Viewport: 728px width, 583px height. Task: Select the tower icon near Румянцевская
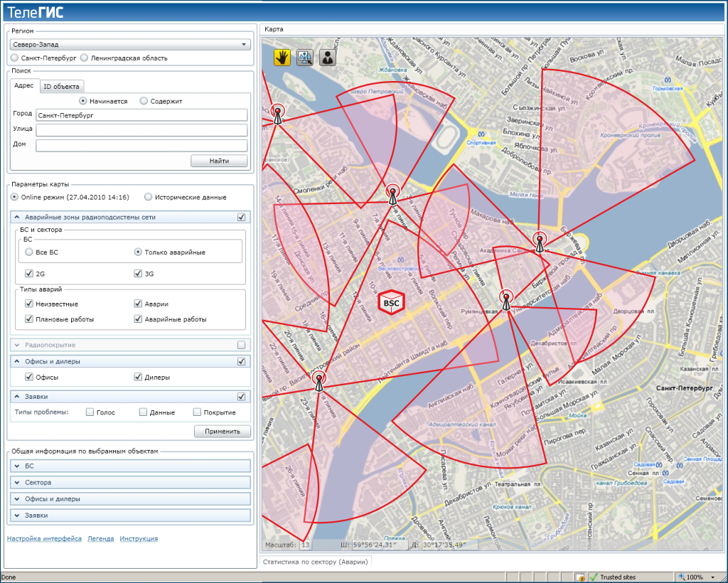click(x=506, y=300)
